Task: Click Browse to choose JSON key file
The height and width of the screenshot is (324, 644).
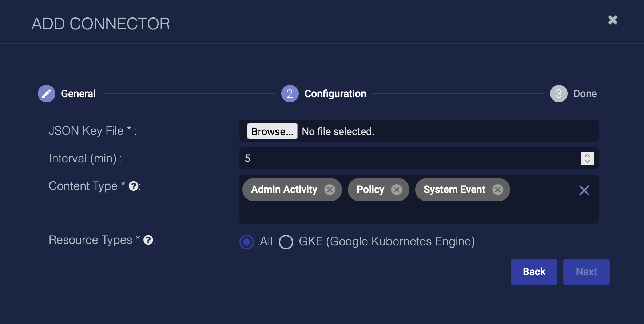Action: (272, 131)
